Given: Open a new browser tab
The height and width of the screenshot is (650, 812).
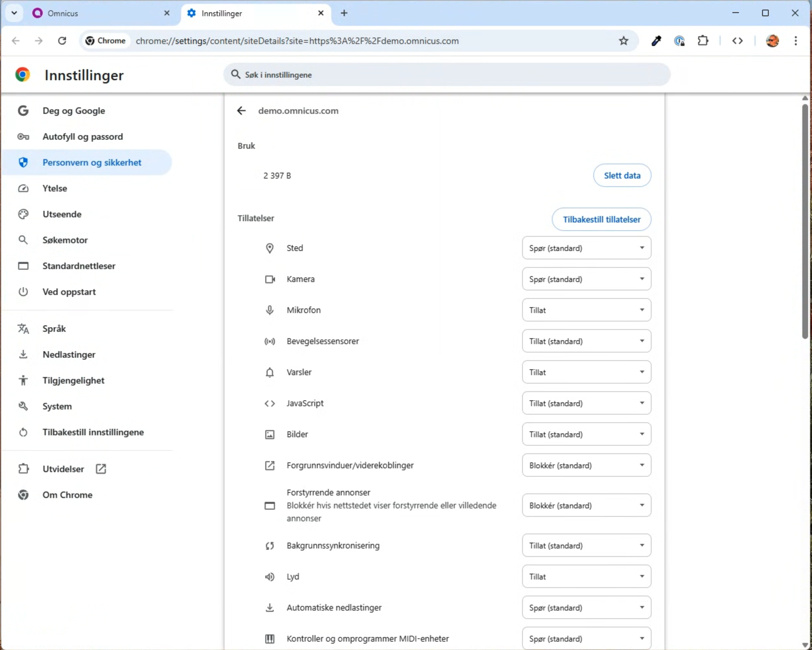Looking at the screenshot, I should [x=344, y=13].
